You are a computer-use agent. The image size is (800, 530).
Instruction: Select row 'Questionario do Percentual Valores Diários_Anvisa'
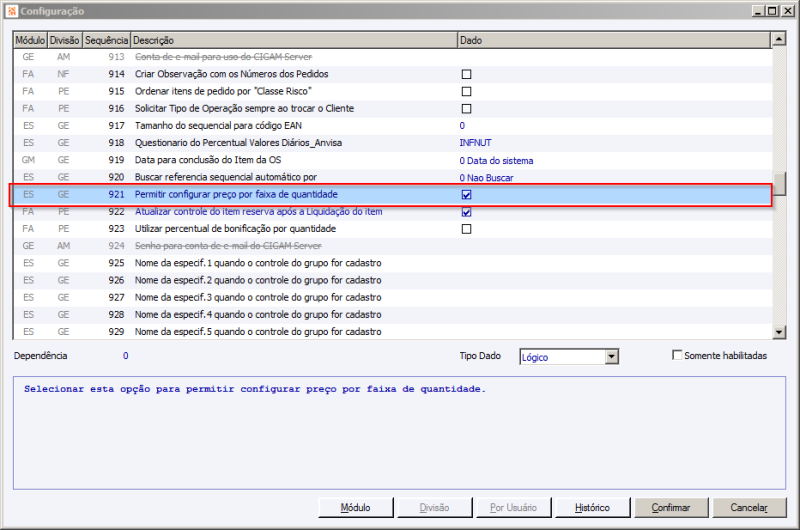point(392,143)
